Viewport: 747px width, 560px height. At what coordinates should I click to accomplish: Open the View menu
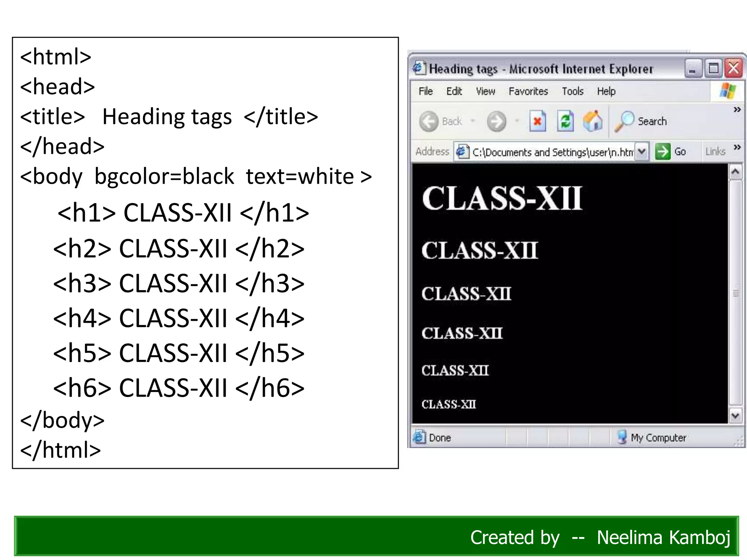point(485,91)
